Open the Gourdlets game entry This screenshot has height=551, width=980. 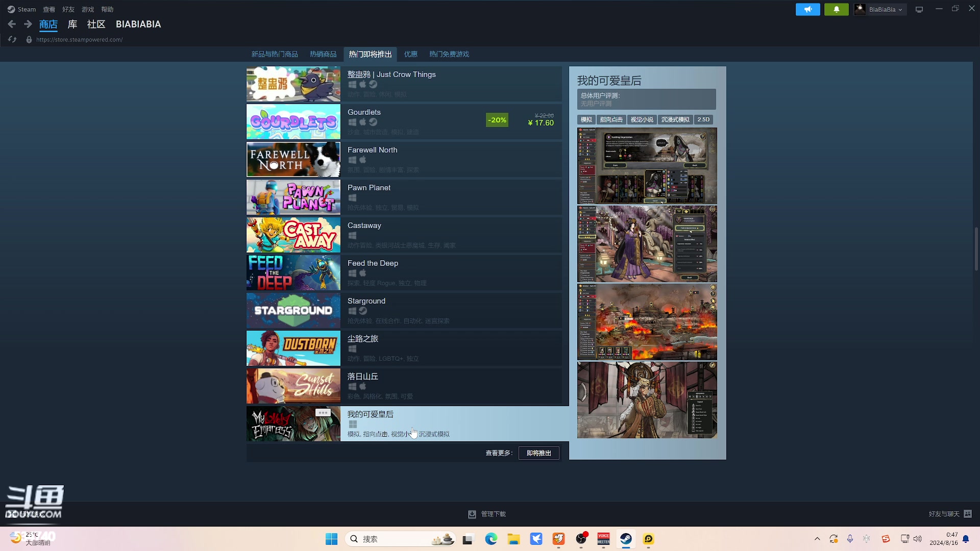coord(404,122)
